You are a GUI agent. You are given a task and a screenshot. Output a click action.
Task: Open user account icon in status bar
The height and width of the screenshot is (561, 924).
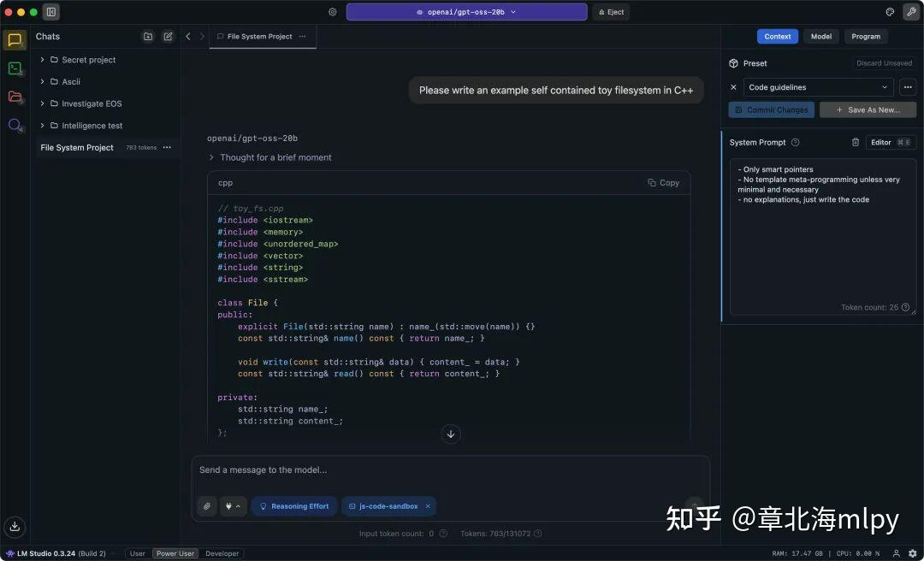(x=897, y=553)
